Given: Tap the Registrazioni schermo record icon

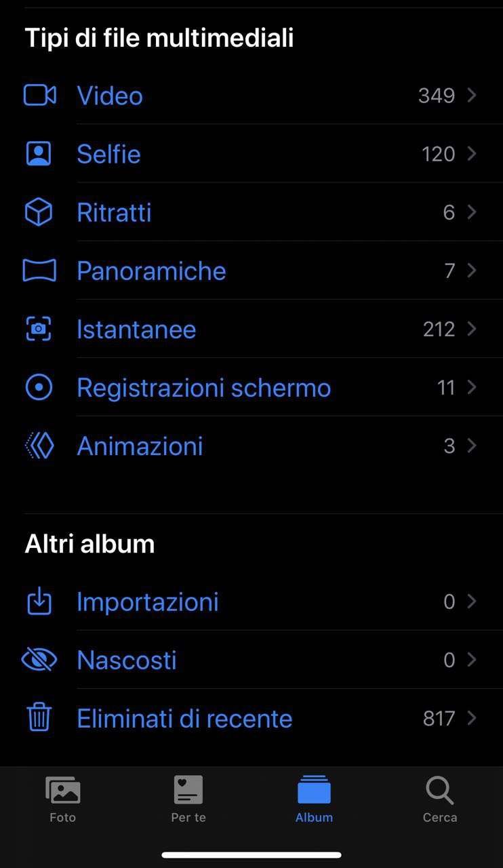Looking at the screenshot, I should (39, 388).
